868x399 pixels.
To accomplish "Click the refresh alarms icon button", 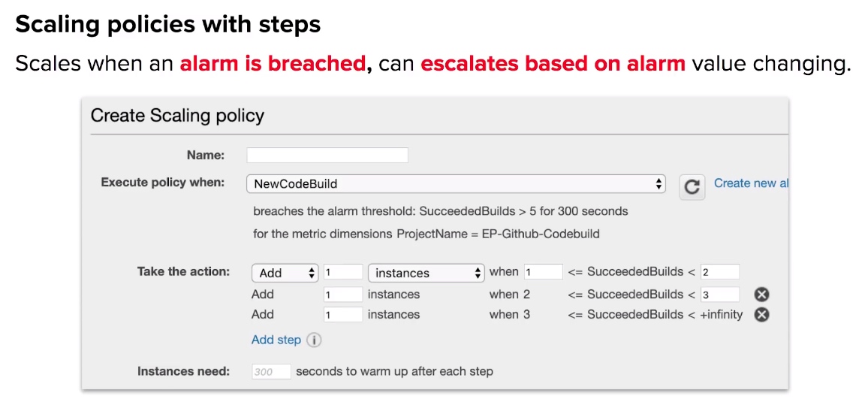I will 692,187.
